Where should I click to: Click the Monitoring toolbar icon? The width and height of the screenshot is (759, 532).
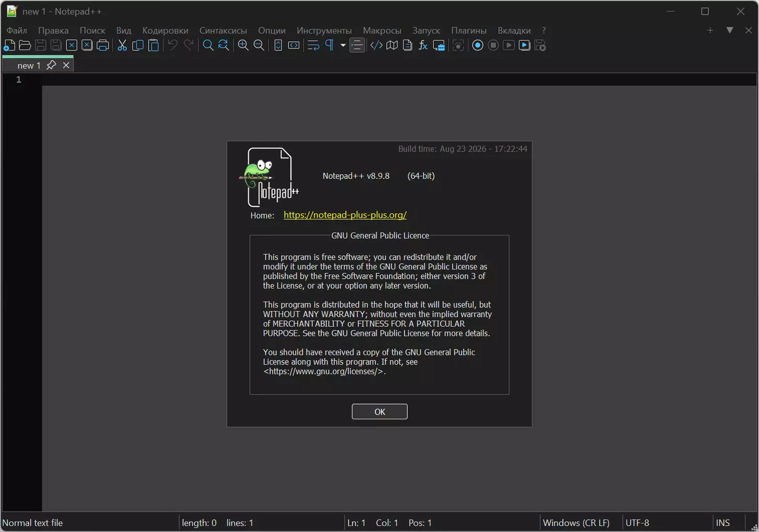pyautogui.click(x=458, y=45)
